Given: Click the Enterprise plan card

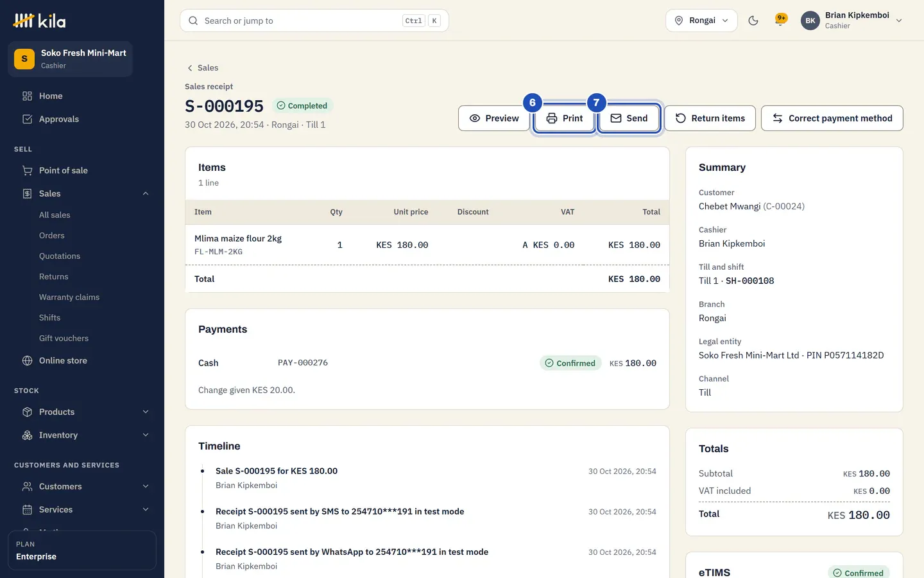Looking at the screenshot, I should coord(82,550).
